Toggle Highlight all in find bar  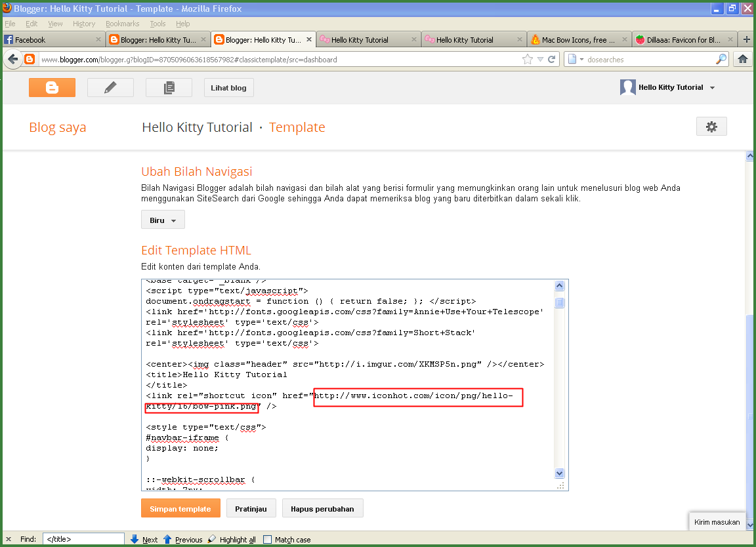pos(232,539)
